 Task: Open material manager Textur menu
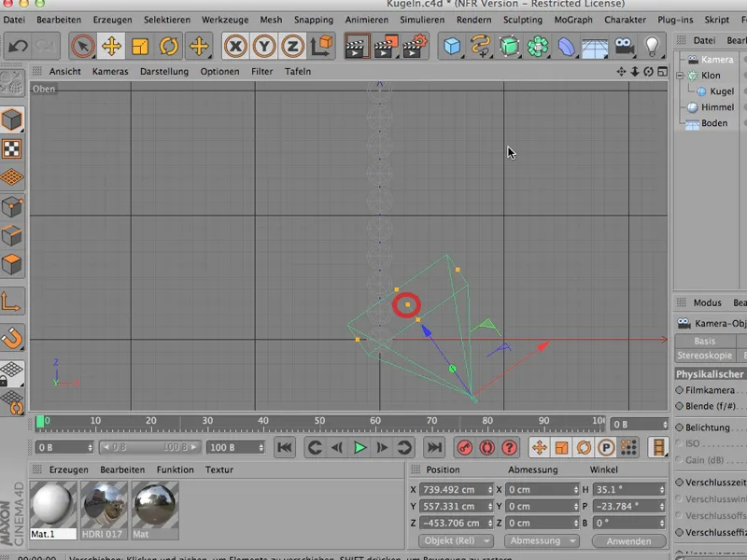coord(219,469)
